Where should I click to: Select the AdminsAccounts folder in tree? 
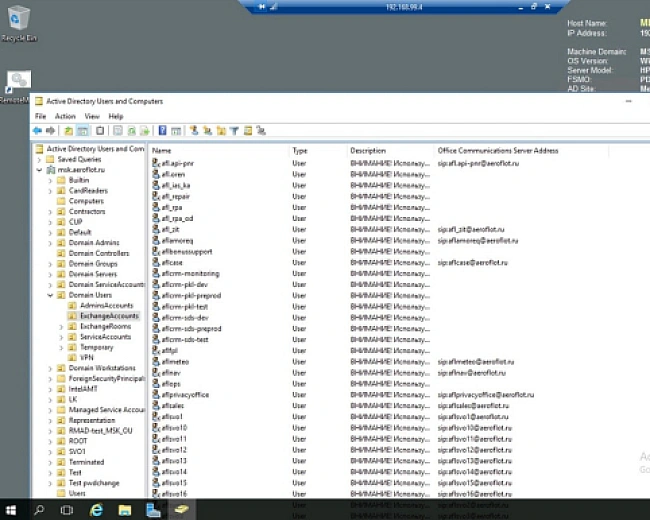pos(107,306)
